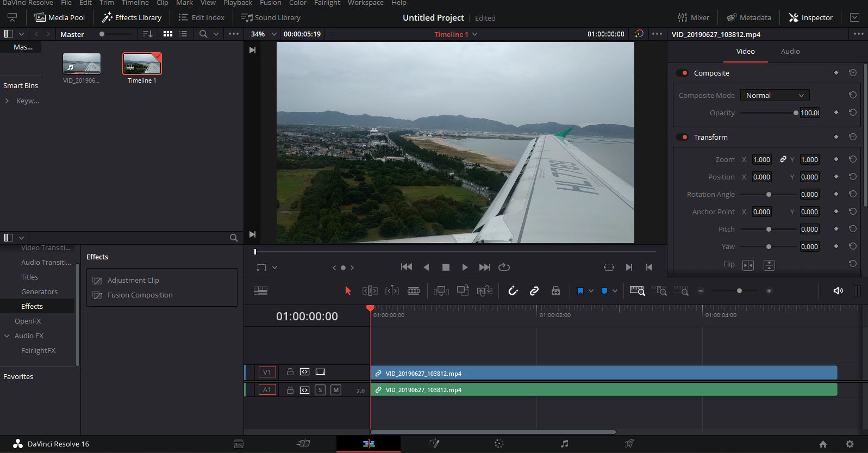Switch to the Audio tab in Inspector
The image size is (868, 453).
coord(790,51)
